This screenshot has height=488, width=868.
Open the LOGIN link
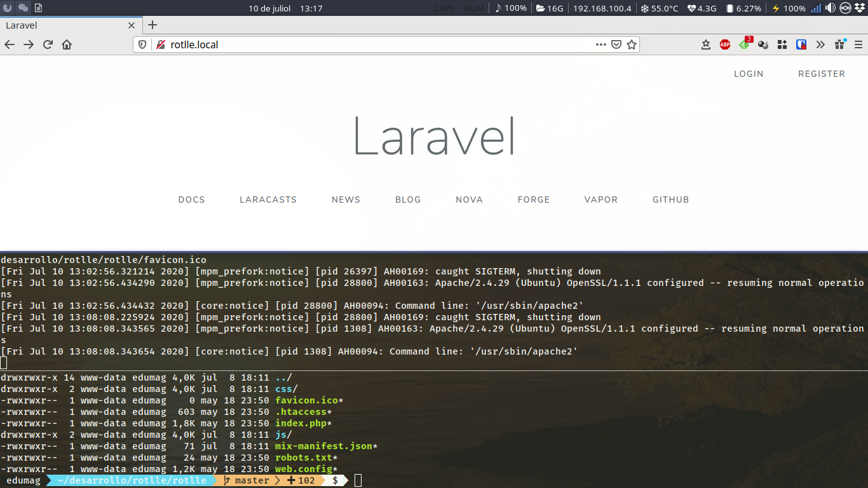[x=749, y=74]
